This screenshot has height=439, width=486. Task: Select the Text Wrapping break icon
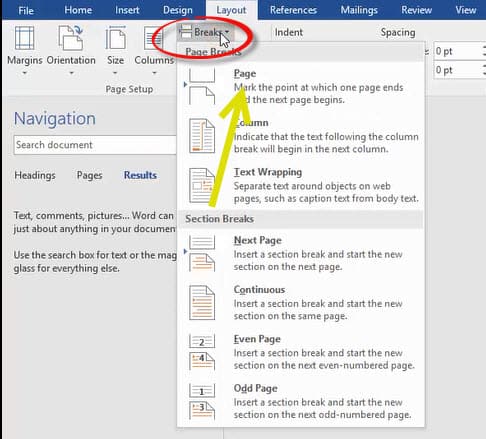tap(202, 185)
